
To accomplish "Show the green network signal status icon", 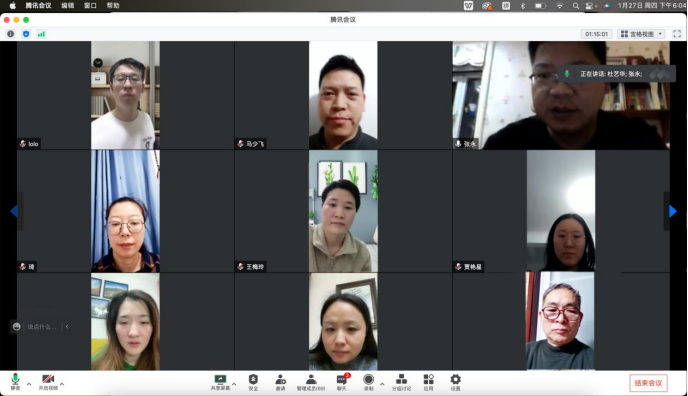I will [x=41, y=34].
